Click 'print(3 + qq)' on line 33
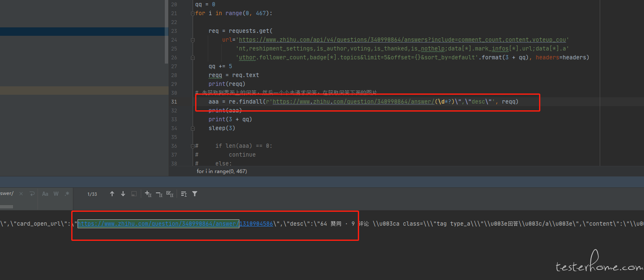 point(231,120)
